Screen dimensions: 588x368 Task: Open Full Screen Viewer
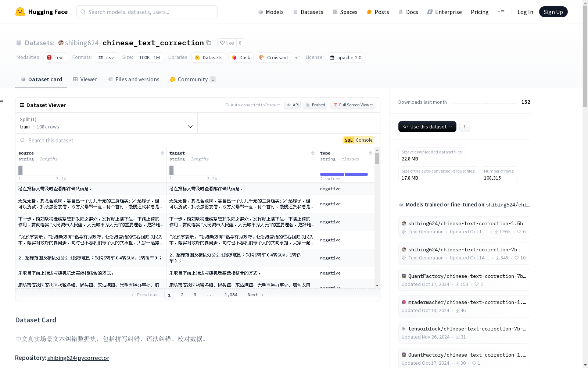pos(353,105)
